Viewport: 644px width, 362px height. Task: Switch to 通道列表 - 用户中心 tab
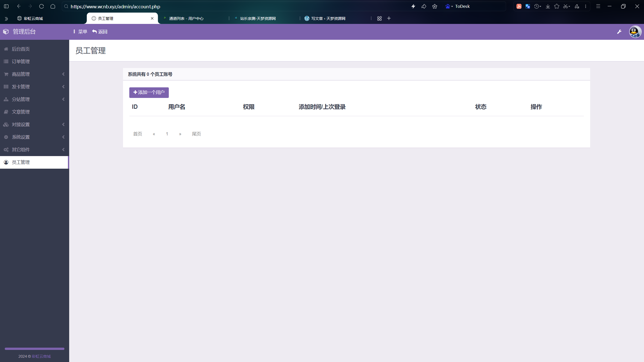[x=193, y=18]
